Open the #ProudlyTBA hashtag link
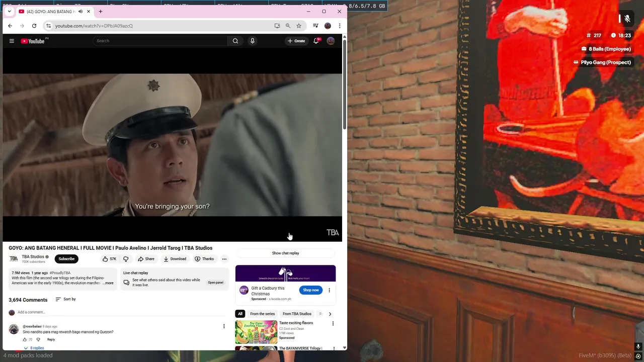Image resolution: width=644 pixels, height=362 pixels. coord(60,273)
